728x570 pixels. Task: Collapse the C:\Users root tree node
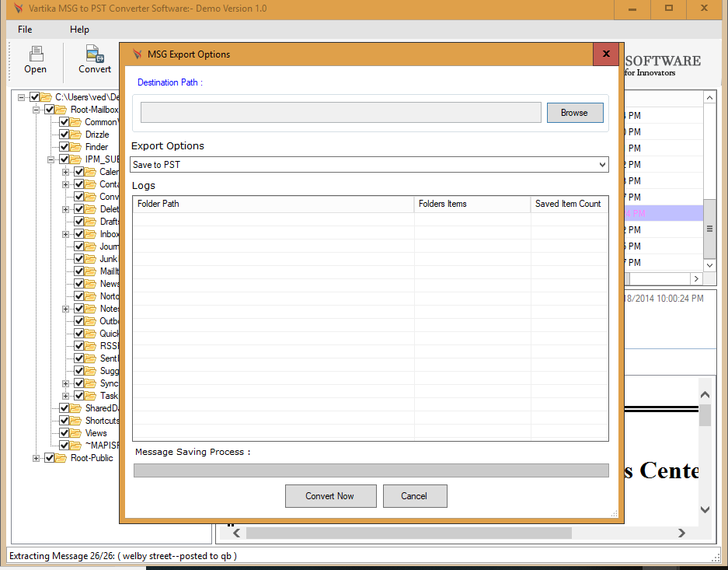(21, 97)
